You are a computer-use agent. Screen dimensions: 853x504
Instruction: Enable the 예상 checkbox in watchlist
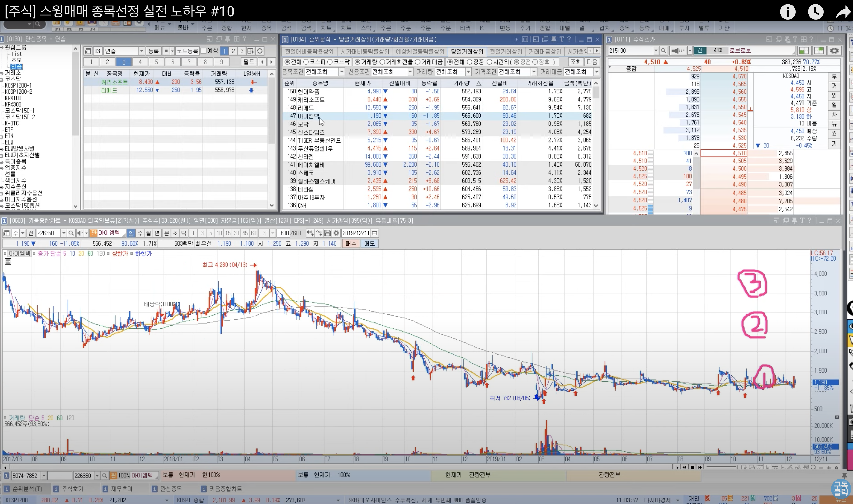[x=204, y=51]
